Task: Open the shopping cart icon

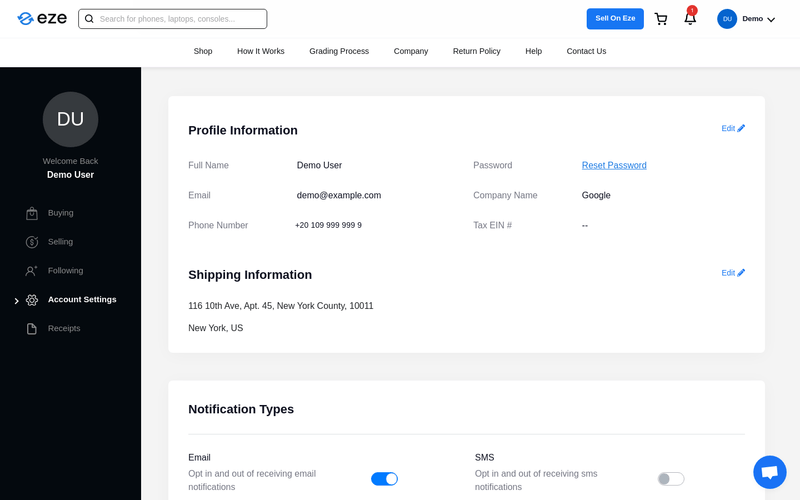Action: click(661, 19)
